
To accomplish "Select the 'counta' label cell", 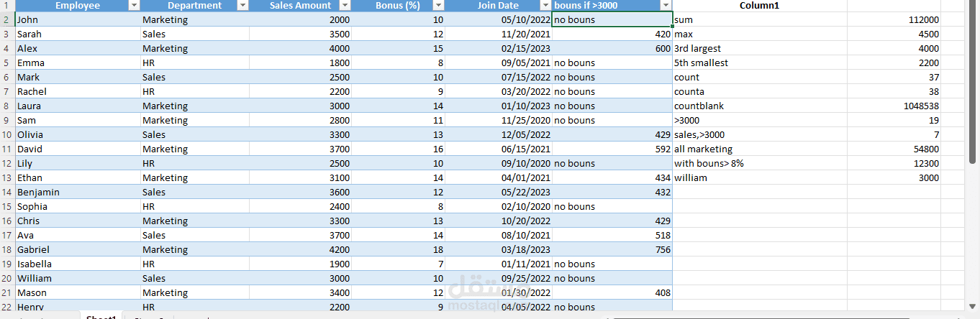I will 760,91.
